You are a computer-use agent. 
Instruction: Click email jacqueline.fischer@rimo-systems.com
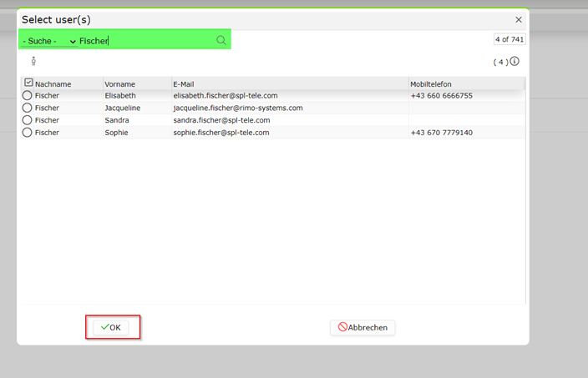pos(238,108)
